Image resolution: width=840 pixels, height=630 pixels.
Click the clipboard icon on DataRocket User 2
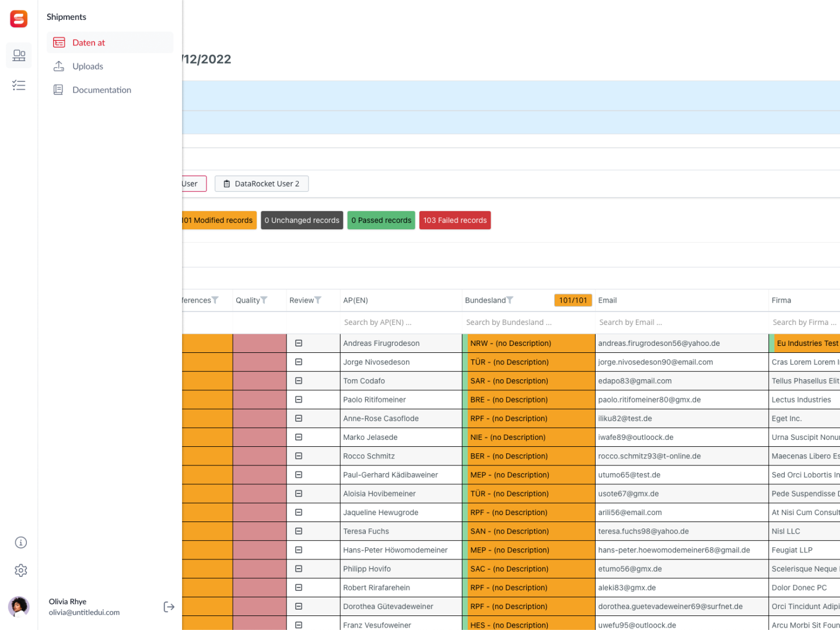coord(227,184)
